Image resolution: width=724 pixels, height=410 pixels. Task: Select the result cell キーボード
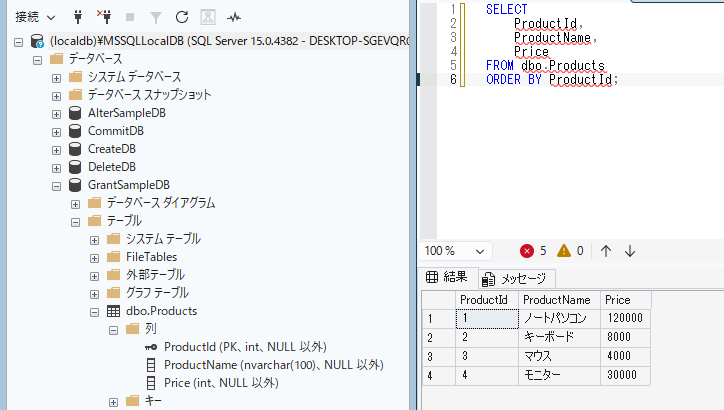559,338
